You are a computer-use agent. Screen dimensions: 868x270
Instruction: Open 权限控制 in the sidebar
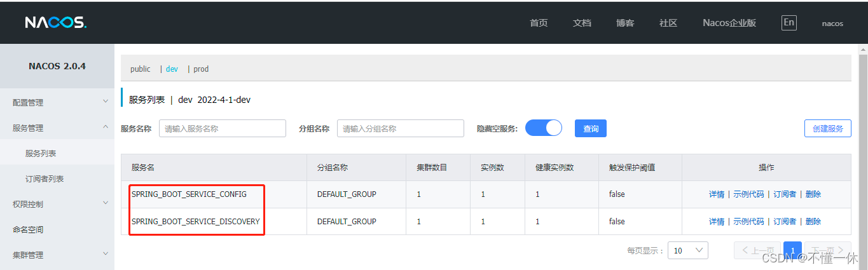(28, 204)
